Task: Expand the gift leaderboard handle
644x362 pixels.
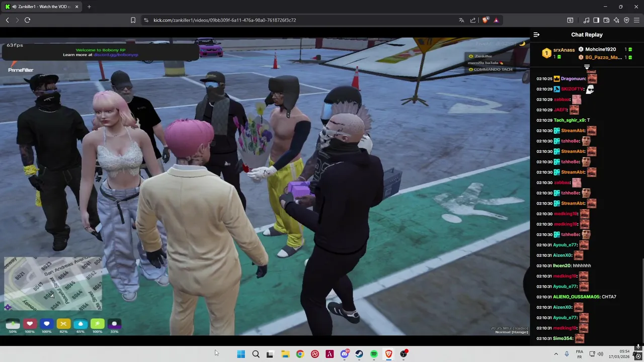Action: tap(587, 66)
